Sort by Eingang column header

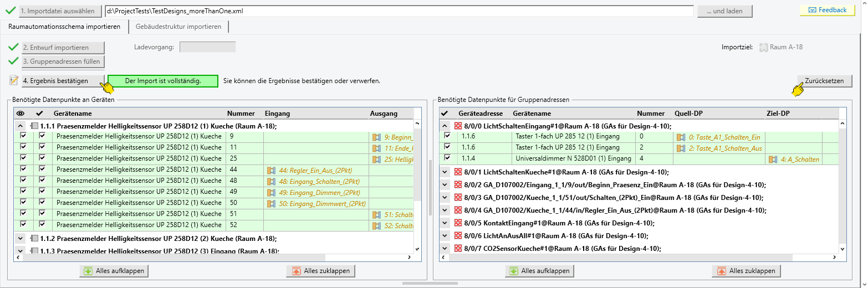pos(315,114)
